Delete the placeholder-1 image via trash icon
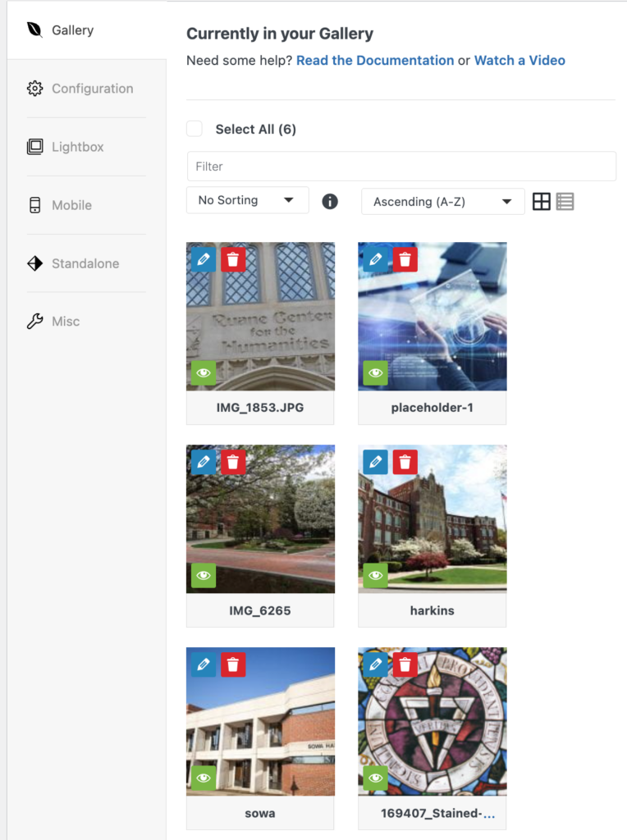Image resolution: width=627 pixels, height=840 pixels. (405, 259)
